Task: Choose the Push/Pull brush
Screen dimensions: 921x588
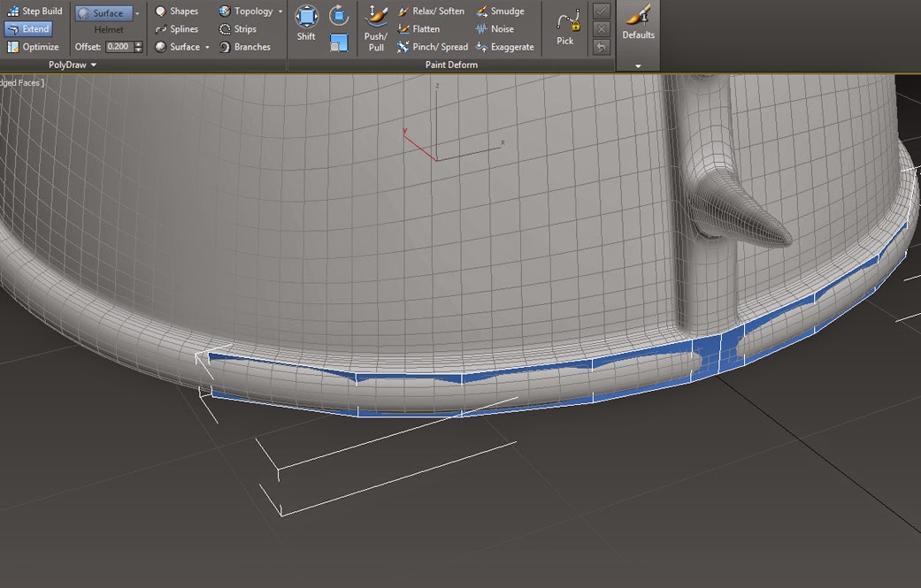Action: 376,28
